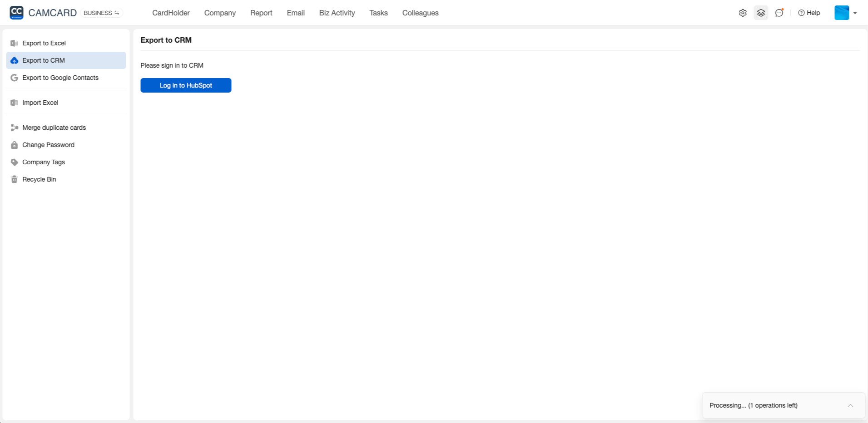Viewport: 868px width, 423px height.
Task: Switch edition via BUSINESS toggle badge
Action: tap(102, 13)
